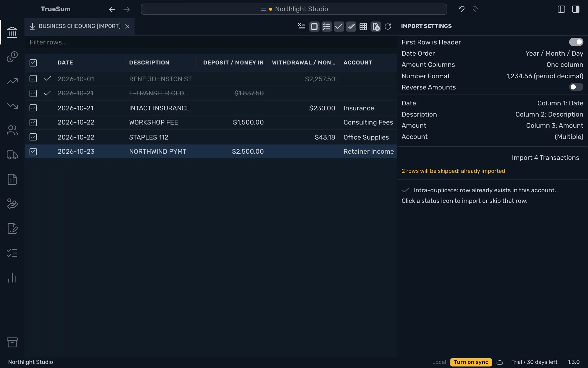Screen dimensions: 588x368
Task: Click the clear rows toolbar icon
Action: (x=302, y=26)
